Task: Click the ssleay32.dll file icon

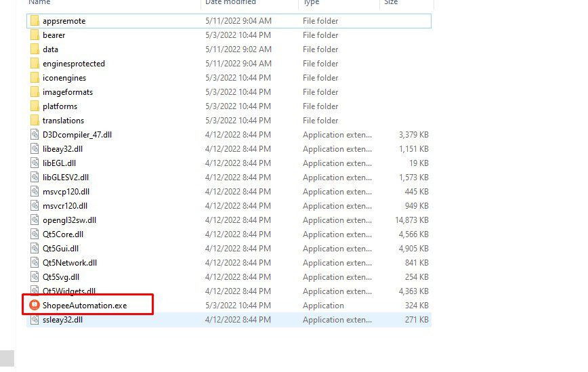Action: [35, 320]
